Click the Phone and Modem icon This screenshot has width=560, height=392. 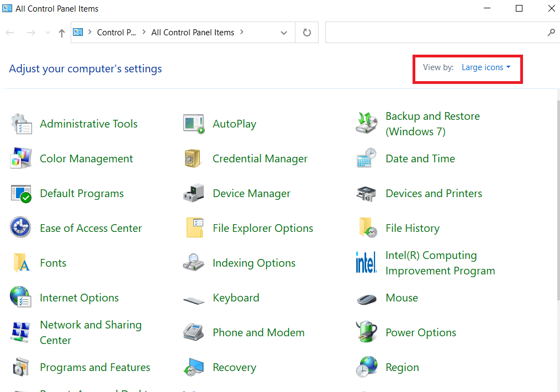pos(194,332)
